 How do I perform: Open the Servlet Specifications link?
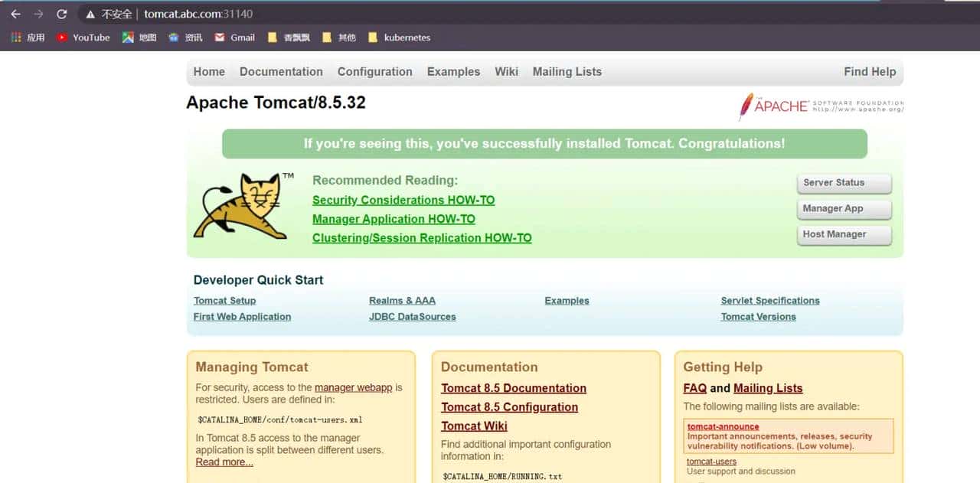pos(770,301)
